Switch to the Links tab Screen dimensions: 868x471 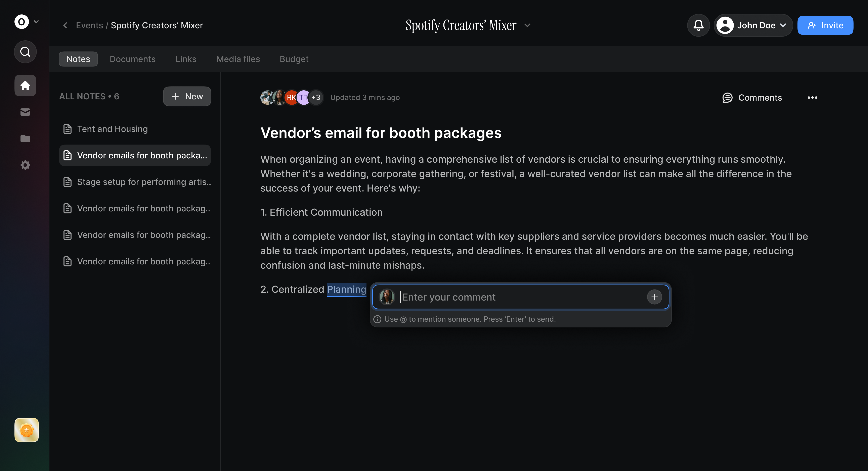pyautogui.click(x=186, y=59)
